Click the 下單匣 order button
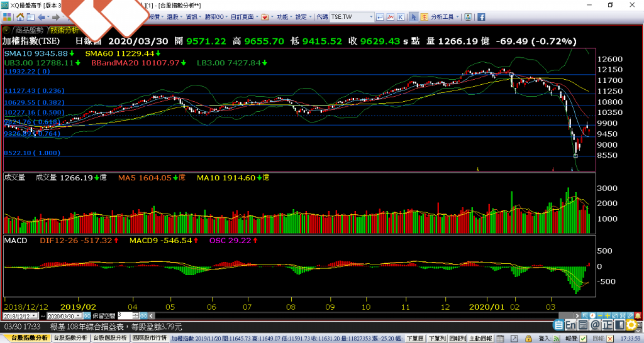Viewport: 644px width, 343px height. click(x=415, y=338)
